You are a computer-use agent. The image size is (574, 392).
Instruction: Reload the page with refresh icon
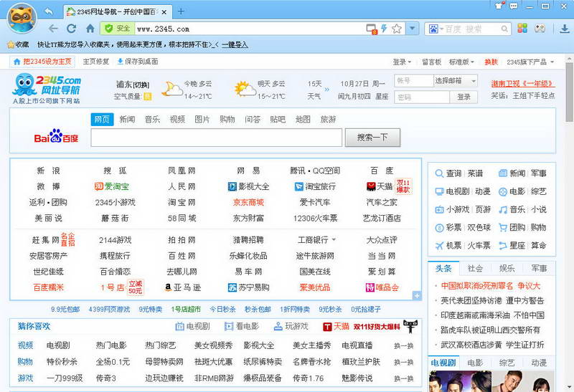71,29
